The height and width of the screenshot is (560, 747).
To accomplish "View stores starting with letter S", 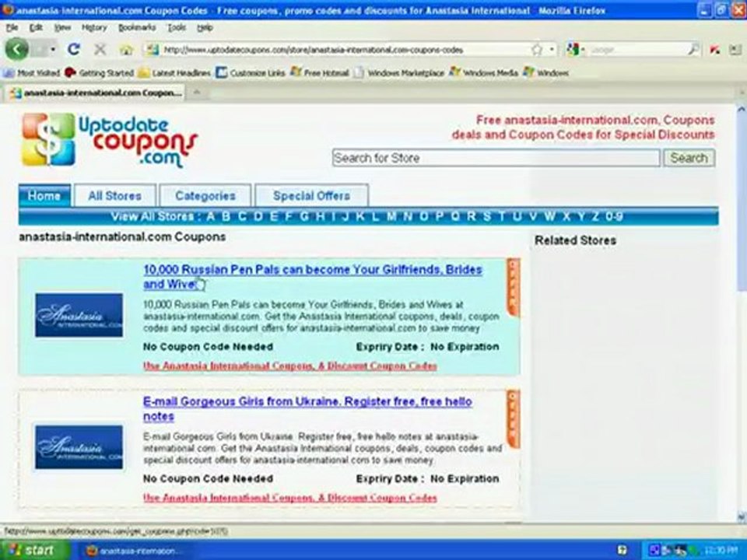I will pos(487,217).
